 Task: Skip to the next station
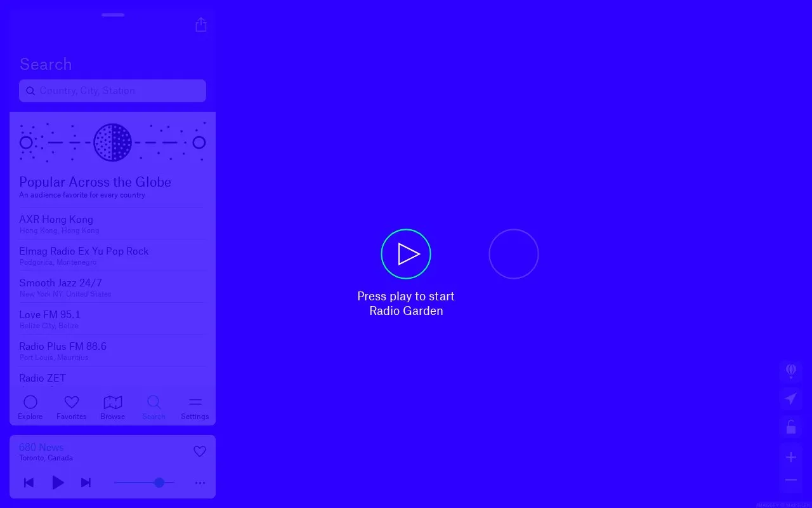[86, 483]
